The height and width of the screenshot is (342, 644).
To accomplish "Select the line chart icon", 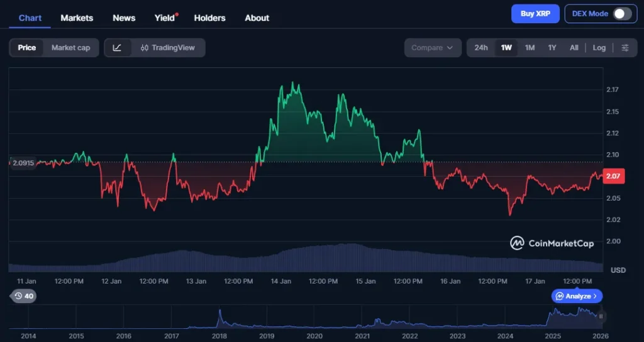I will click(x=118, y=48).
